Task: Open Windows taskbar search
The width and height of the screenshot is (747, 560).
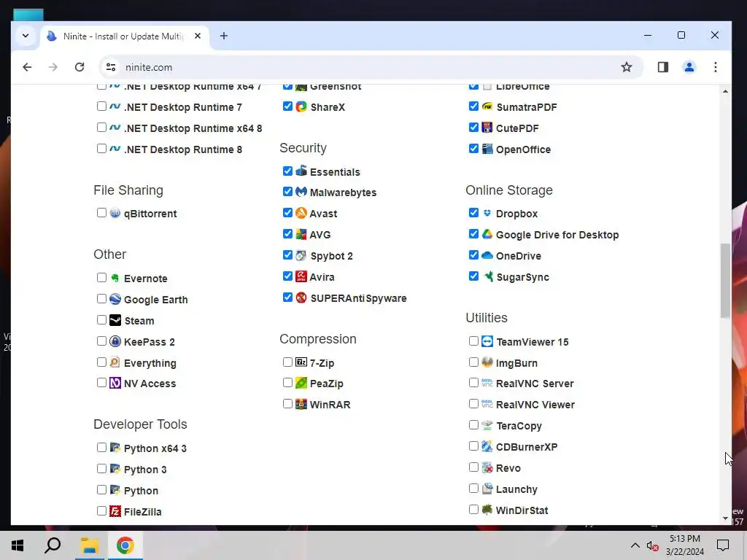Action: coord(53,545)
